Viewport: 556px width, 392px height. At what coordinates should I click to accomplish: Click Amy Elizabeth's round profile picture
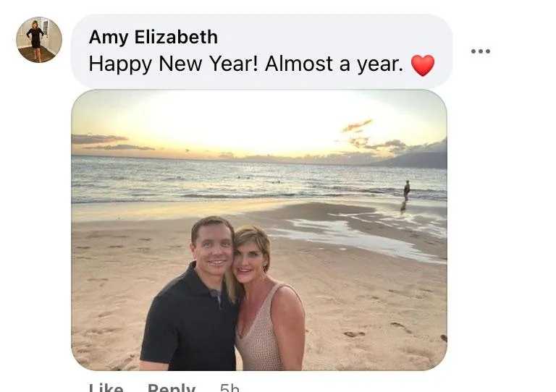tap(39, 40)
